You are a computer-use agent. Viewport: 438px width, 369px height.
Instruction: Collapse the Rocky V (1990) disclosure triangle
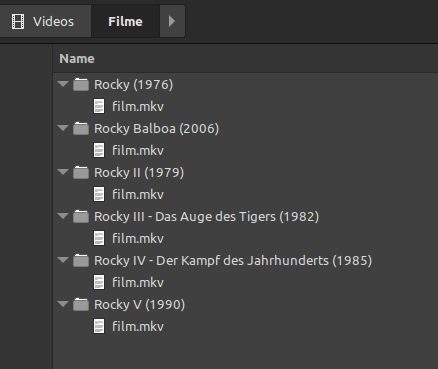[63, 304]
